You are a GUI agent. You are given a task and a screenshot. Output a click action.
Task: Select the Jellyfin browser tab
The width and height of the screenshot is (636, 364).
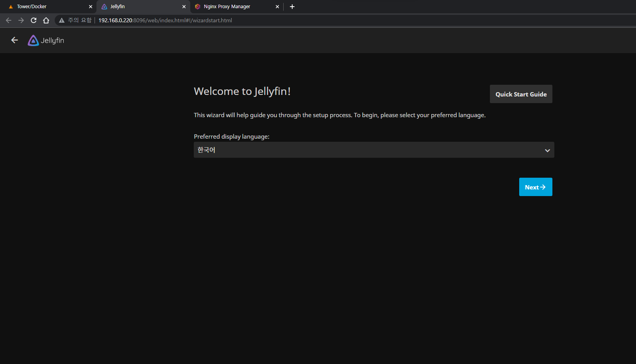tap(143, 7)
